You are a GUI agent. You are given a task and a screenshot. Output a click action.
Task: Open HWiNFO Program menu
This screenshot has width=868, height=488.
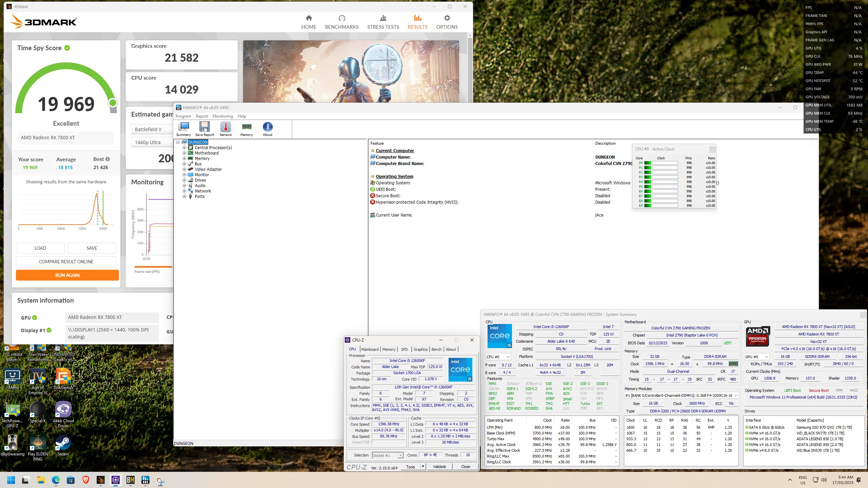(183, 116)
